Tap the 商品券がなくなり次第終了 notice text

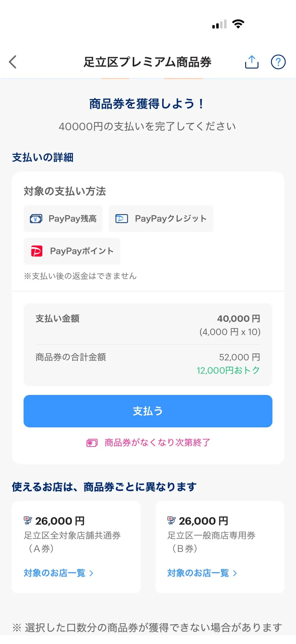[157, 442]
